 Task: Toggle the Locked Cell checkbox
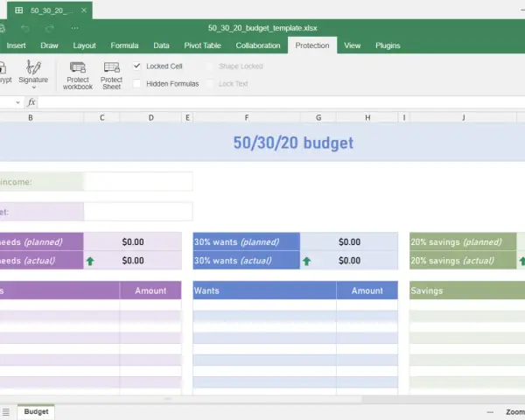[x=136, y=66]
